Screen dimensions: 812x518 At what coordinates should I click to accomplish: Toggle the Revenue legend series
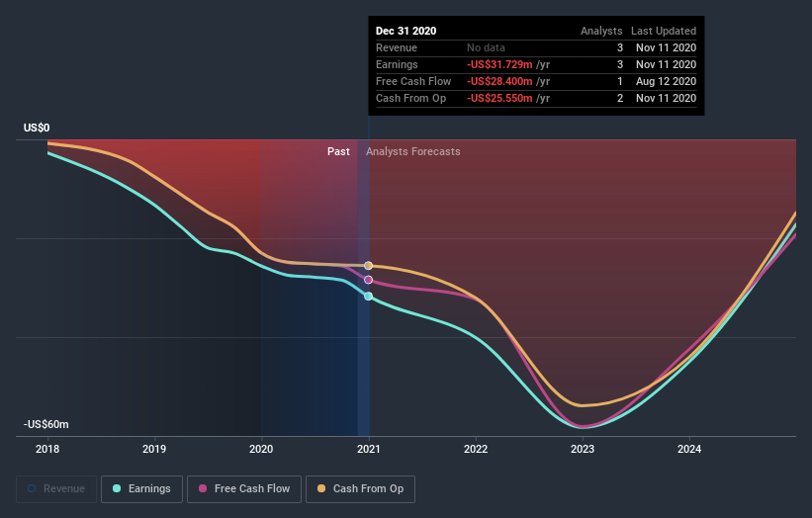point(56,489)
